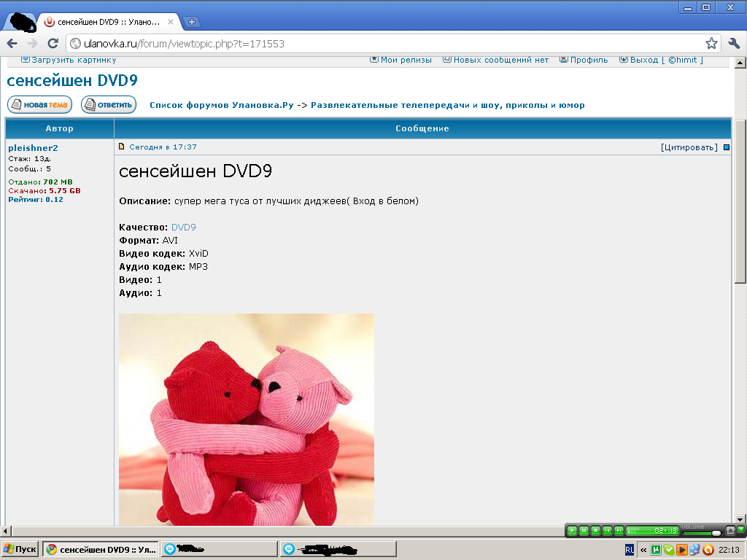This screenshot has width=747, height=560.
Task: Expand the post options via the blue square icon
Action: 726,147
